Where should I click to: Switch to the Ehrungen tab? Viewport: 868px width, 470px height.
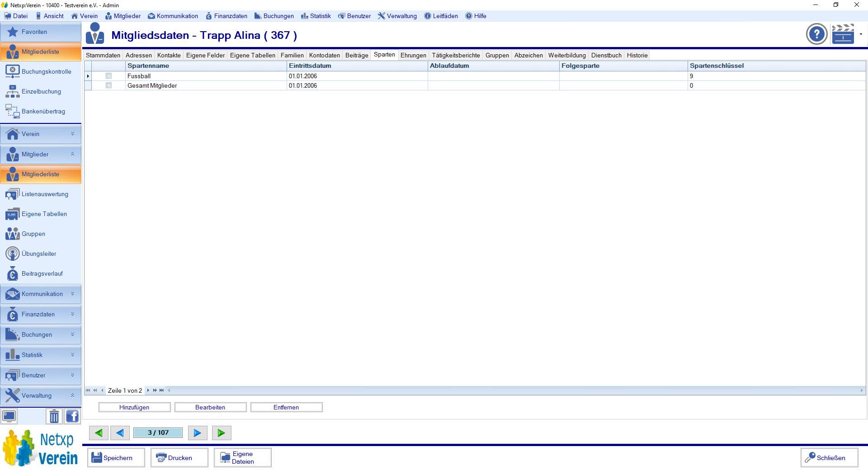point(413,55)
